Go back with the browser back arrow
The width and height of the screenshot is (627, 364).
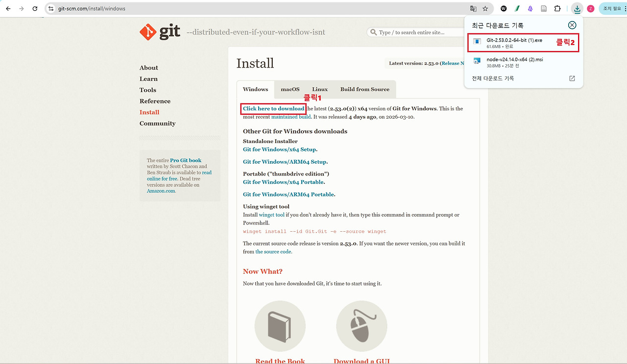coord(8,9)
